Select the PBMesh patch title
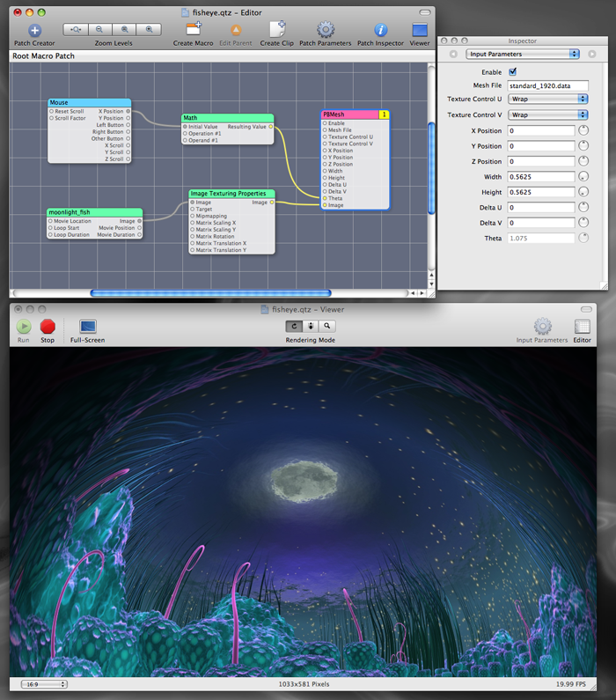Viewport: 616px width, 700px height. [350, 114]
